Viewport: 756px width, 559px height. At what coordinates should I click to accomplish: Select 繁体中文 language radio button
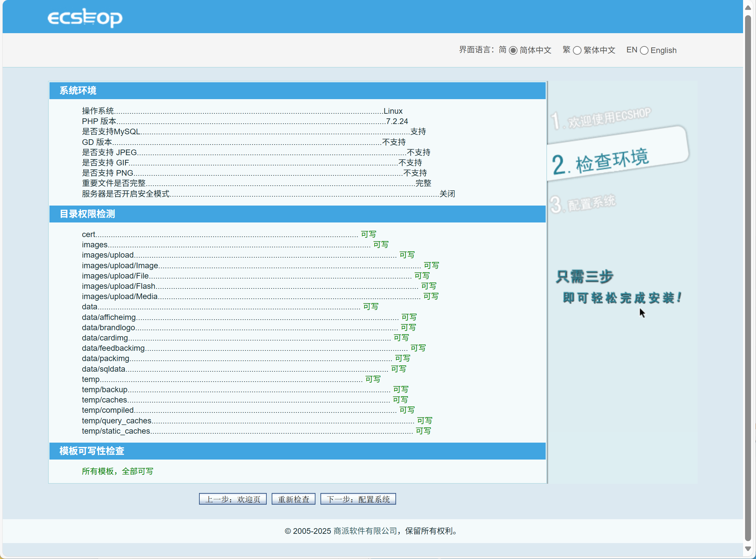click(x=577, y=50)
